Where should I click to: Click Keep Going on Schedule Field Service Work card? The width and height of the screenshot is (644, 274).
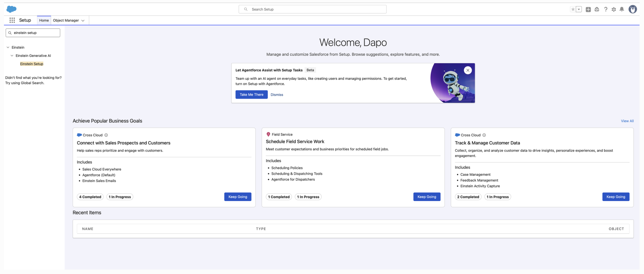click(x=427, y=197)
